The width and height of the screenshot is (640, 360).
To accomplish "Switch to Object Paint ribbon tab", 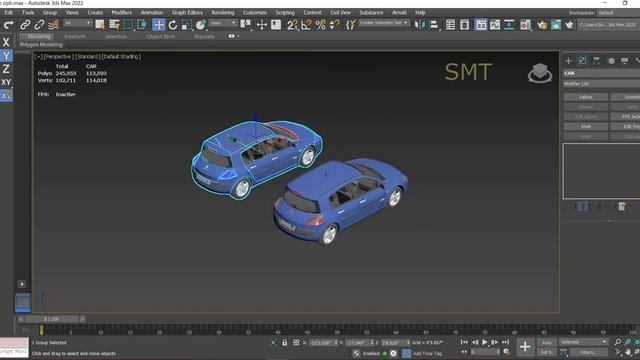I will tap(160, 36).
